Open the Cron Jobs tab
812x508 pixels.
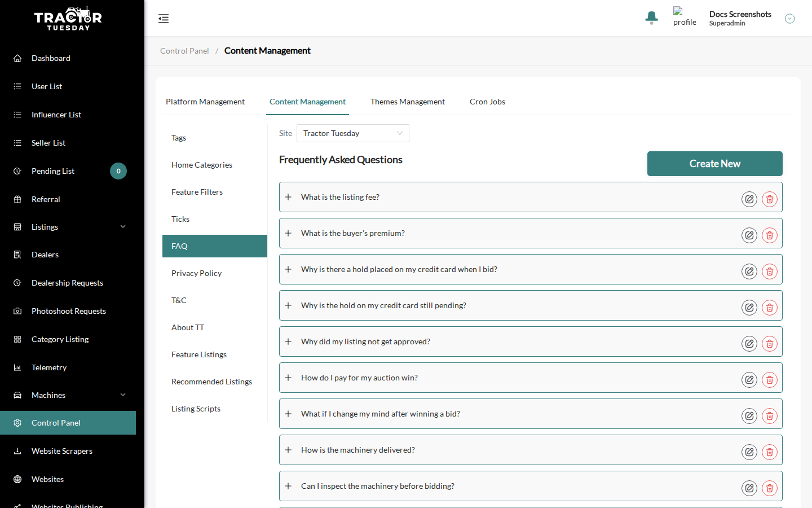coord(487,102)
